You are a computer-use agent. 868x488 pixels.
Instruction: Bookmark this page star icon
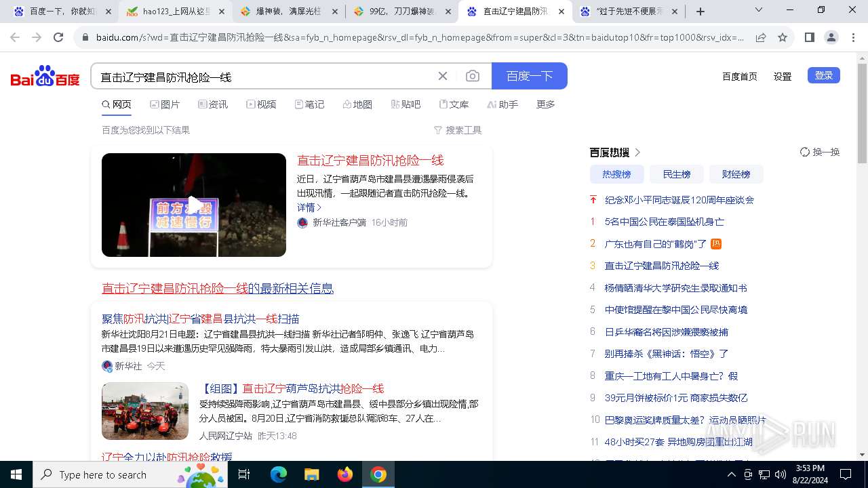coord(783,37)
